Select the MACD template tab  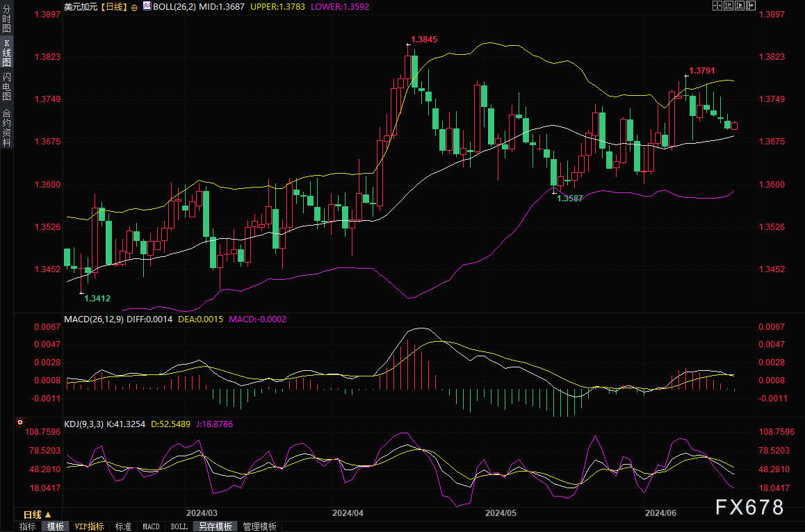(x=151, y=526)
